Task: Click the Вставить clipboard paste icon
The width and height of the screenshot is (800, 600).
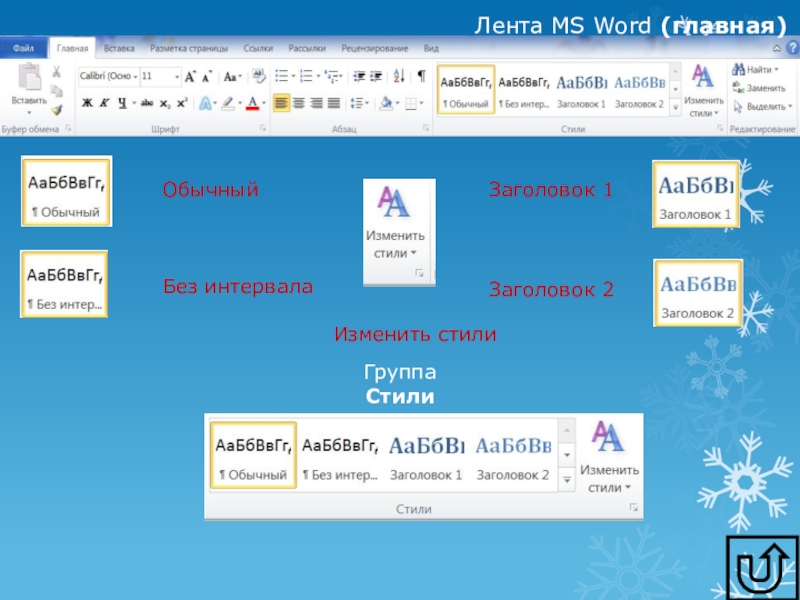Action: pos(30,77)
